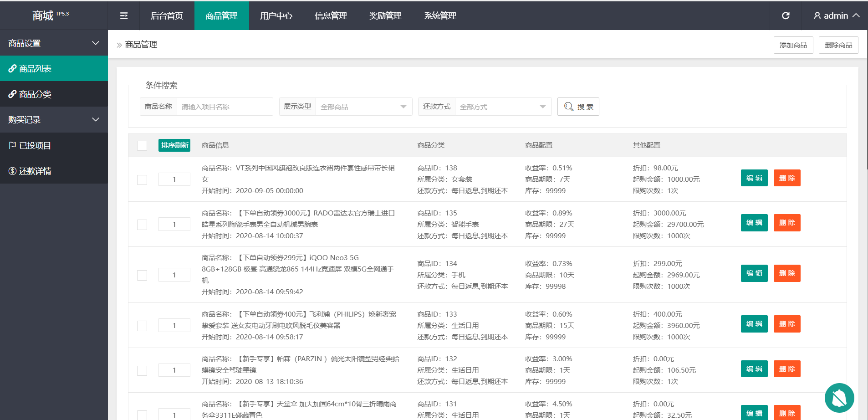The height and width of the screenshot is (420, 868).
Task: Delete product ID 132 PARZIN sunglasses
Action: point(787,369)
